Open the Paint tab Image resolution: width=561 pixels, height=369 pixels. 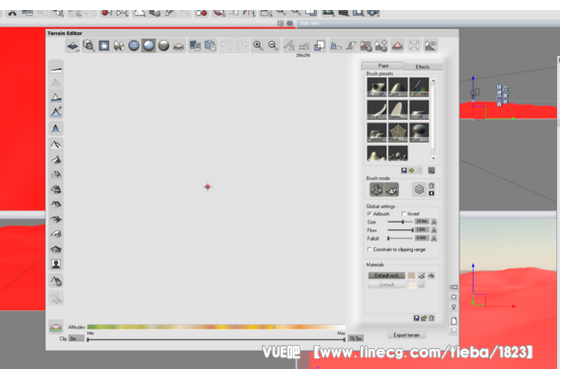(383, 66)
